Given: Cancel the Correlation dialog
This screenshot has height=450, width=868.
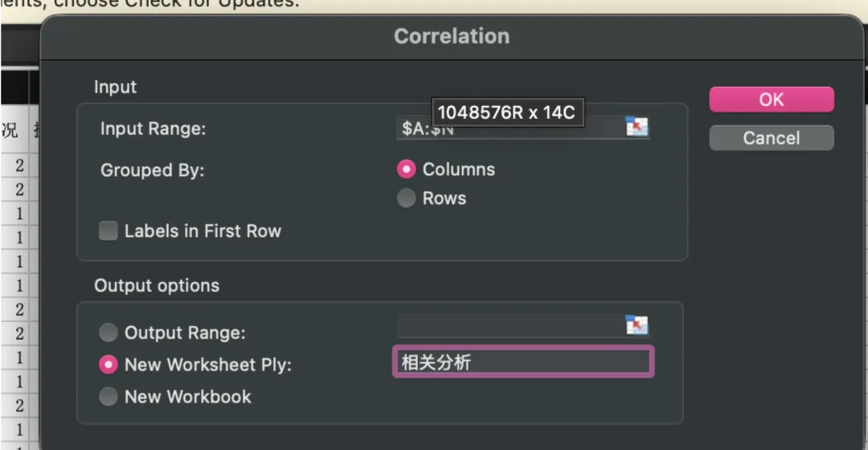Looking at the screenshot, I should click(771, 138).
